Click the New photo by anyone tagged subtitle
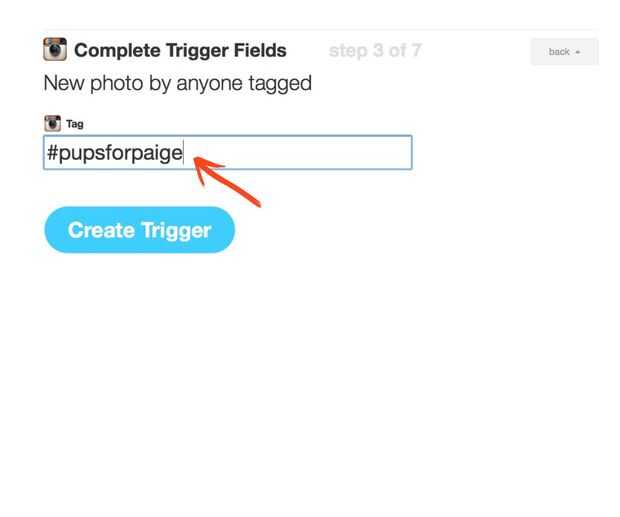This screenshot has height=517, width=620. tap(178, 84)
